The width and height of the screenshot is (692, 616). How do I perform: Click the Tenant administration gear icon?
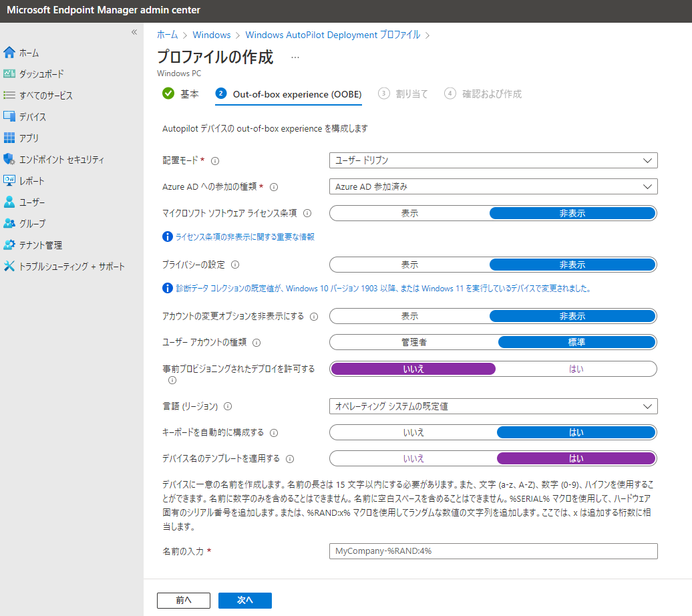9,245
